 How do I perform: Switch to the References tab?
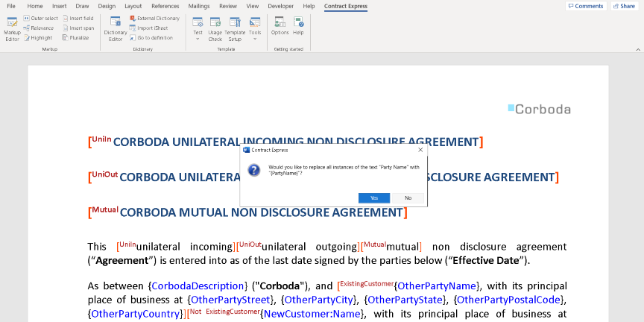165,6
